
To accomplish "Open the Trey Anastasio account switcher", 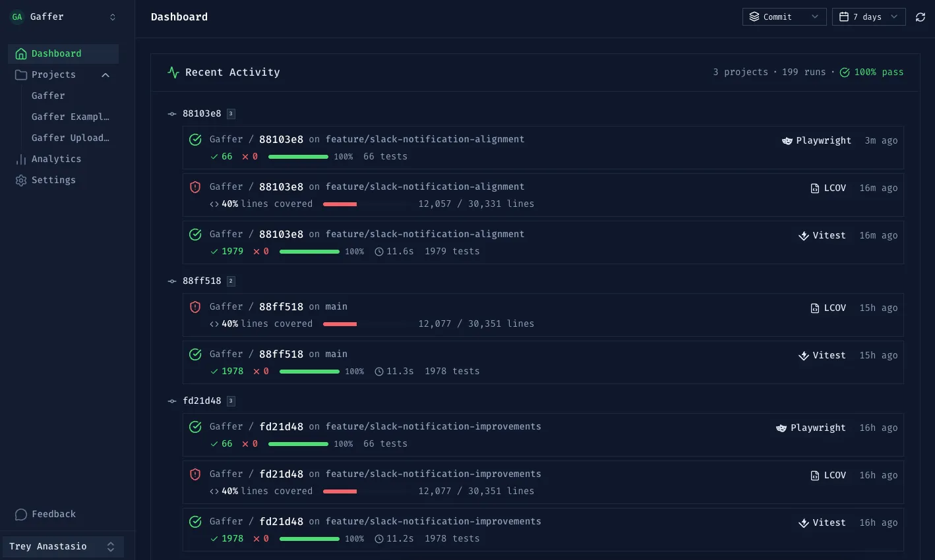I will click(63, 546).
